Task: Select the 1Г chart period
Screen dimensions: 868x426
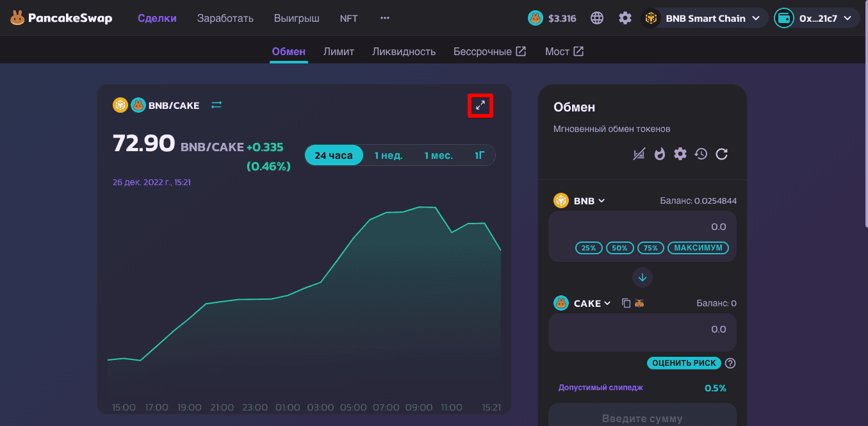Action: point(480,156)
